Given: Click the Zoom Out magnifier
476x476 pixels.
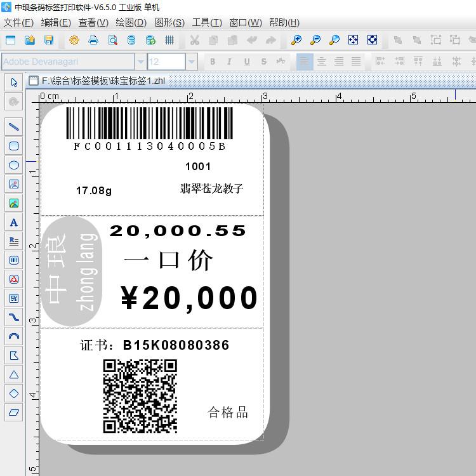Looking at the screenshot, I should click(315, 40).
